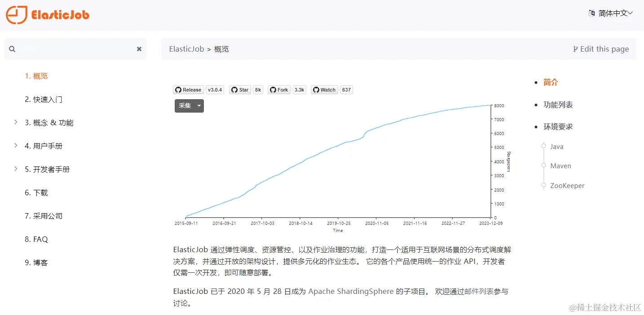Click the language translate icon
This screenshot has height=315, width=644.
tap(592, 13)
